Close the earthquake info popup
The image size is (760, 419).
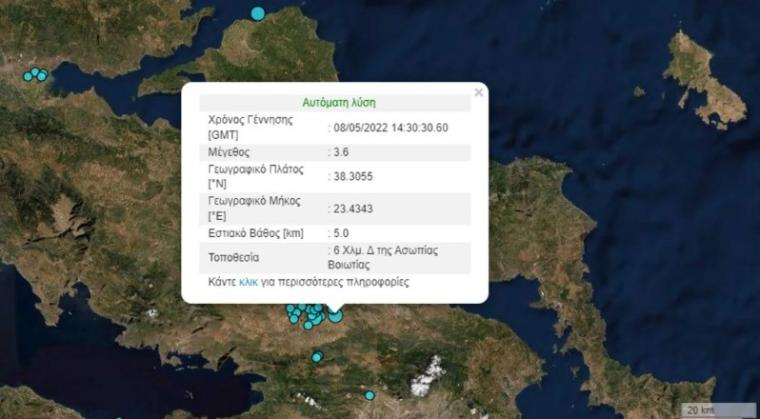pos(478,93)
